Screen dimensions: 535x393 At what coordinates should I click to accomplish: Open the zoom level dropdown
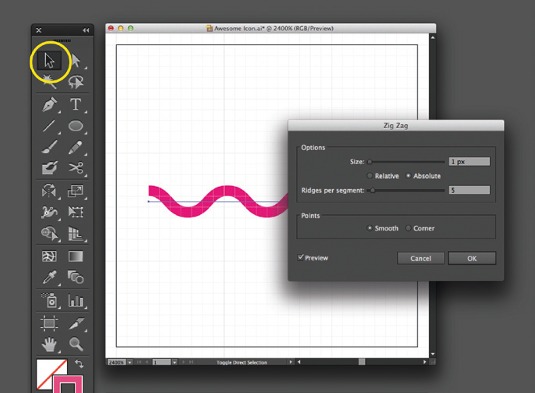click(x=130, y=362)
